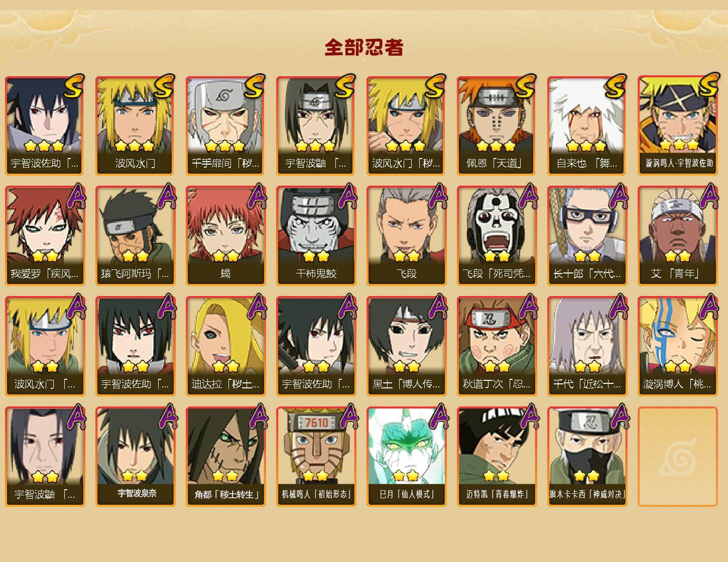The image size is (728, 562).
Task: Click the 巳月「仙人模式」 card
Action: 406,457
